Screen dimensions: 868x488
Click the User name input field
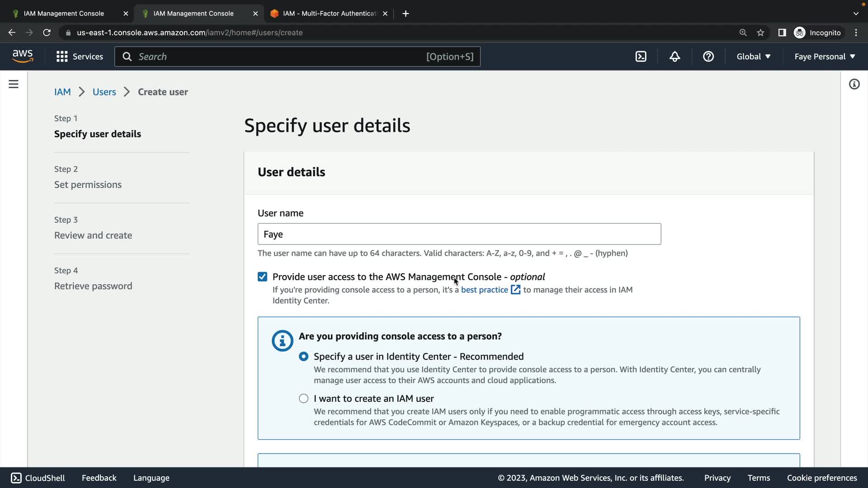point(459,234)
